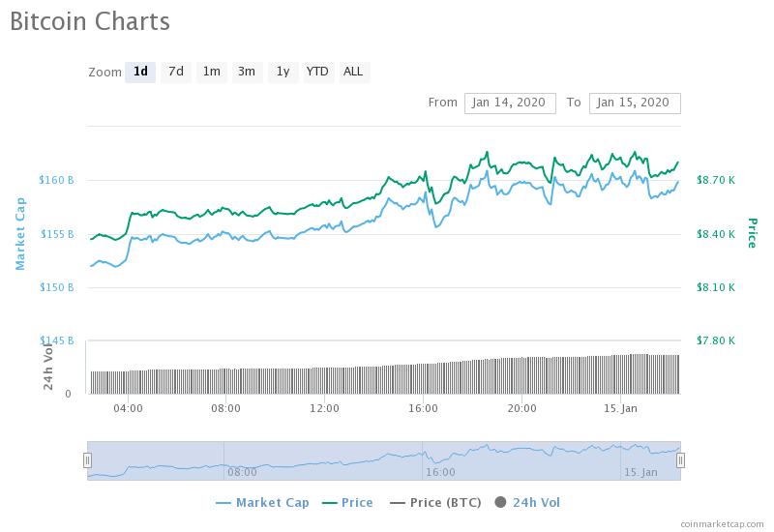
Task: Click the 12:00 time axis label
Action: point(324,408)
